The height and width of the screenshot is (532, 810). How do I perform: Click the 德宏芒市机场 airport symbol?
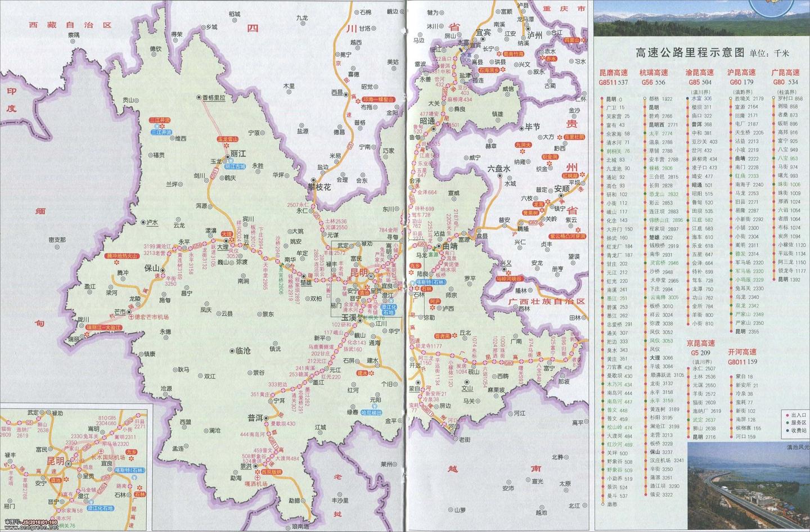[x=131, y=317]
